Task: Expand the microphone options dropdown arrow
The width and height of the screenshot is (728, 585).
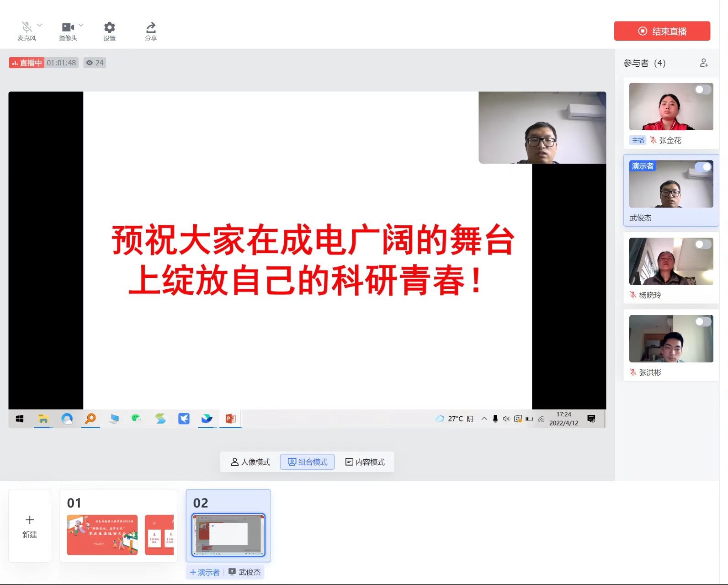Action: (x=39, y=25)
